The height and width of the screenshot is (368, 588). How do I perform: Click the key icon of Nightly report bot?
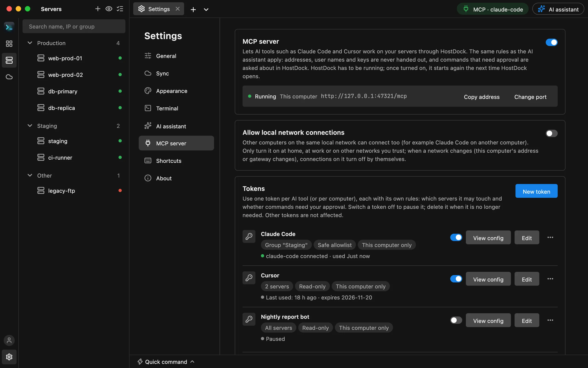(249, 319)
